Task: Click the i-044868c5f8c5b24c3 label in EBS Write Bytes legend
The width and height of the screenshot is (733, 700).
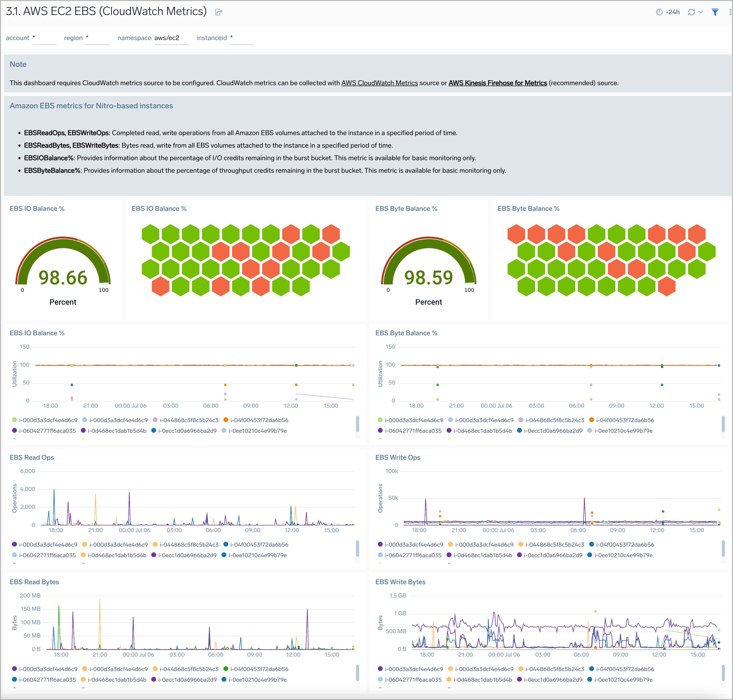Action: click(x=555, y=669)
